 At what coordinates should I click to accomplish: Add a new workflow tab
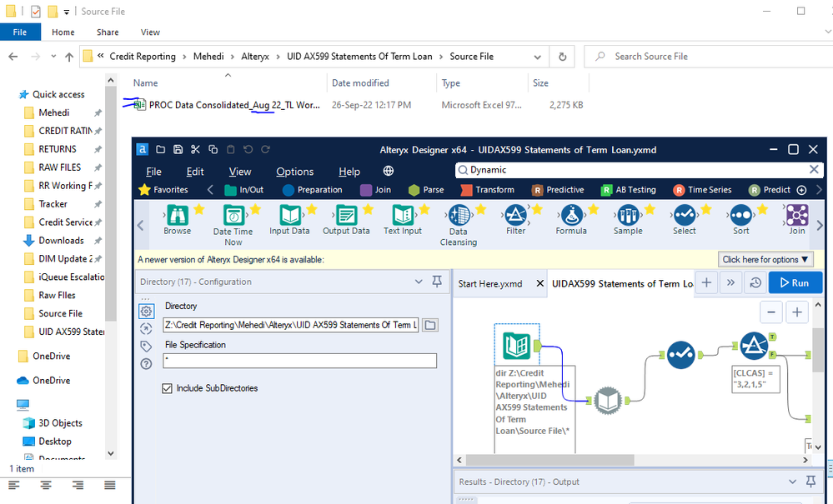[x=706, y=282]
